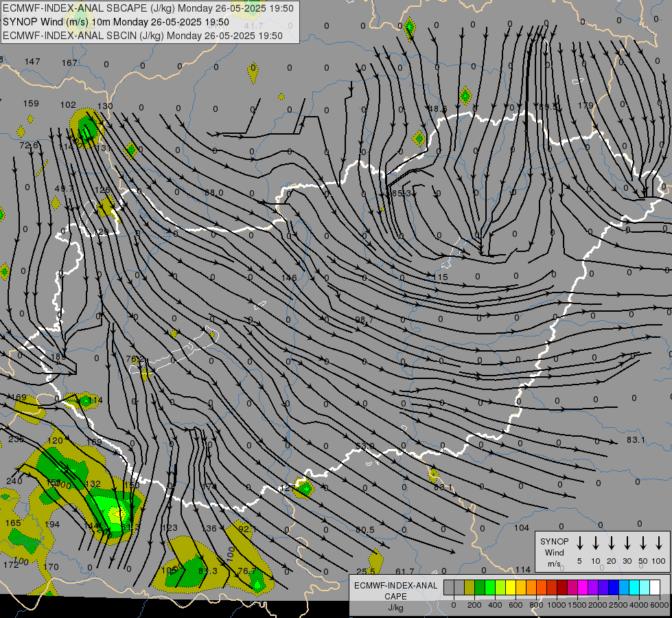Screen dimensions: 672x618
Task: Click the map value '72.6'
Action: (x=29, y=146)
